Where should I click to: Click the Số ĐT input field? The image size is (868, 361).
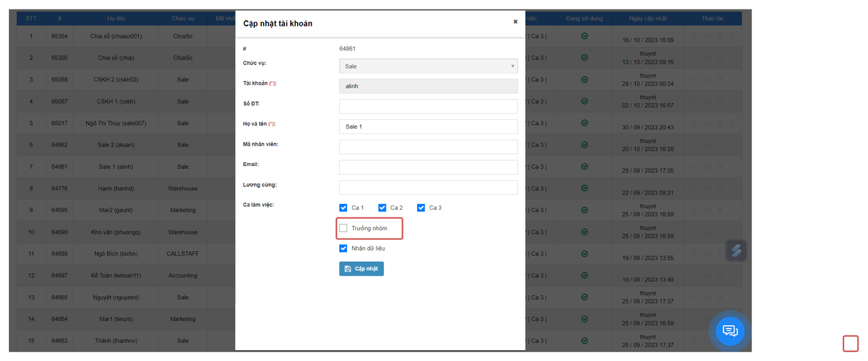coord(428,106)
